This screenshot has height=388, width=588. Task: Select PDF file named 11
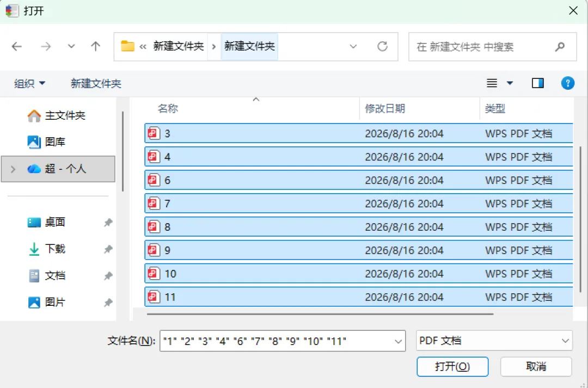(x=359, y=297)
